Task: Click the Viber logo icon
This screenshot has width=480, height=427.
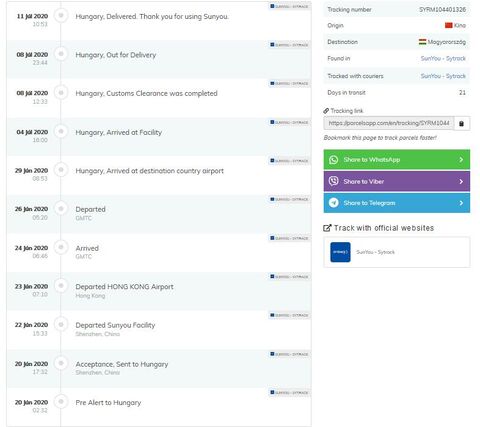Action: tap(333, 181)
